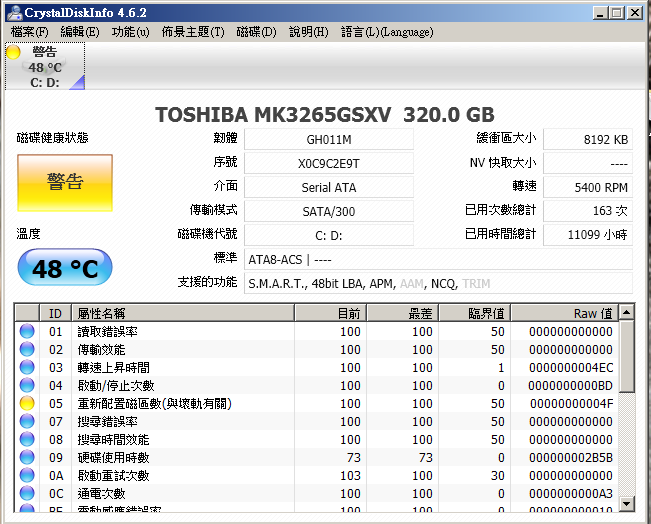The image size is (651, 524).
Task: Click the interface field Serial ATA
Action: [329, 187]
